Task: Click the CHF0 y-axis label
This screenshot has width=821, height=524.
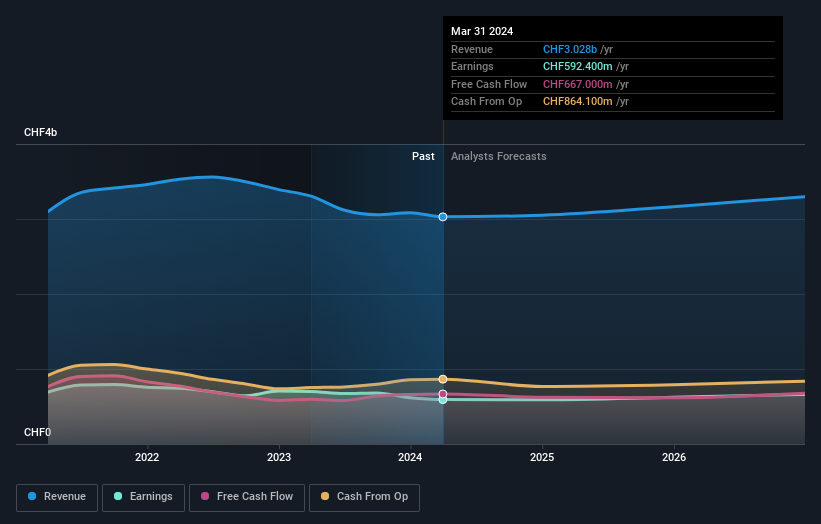Action: (x=38, y=432)
